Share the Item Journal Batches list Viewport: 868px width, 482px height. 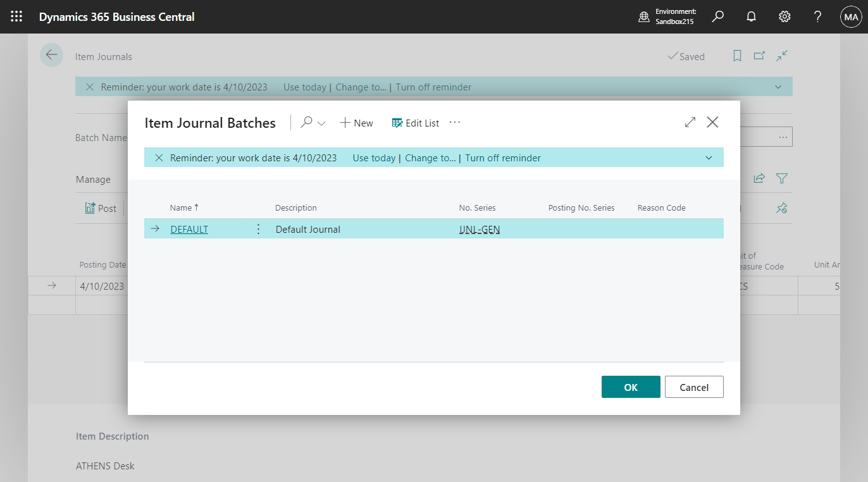759,178
